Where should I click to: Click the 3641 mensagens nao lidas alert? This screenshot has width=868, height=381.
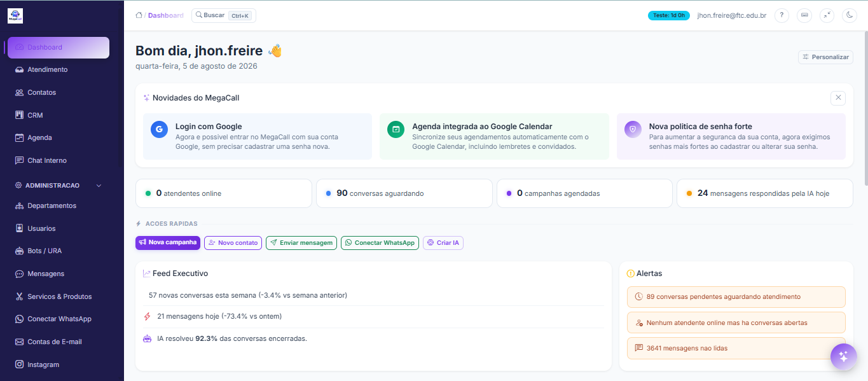(736, 349)
